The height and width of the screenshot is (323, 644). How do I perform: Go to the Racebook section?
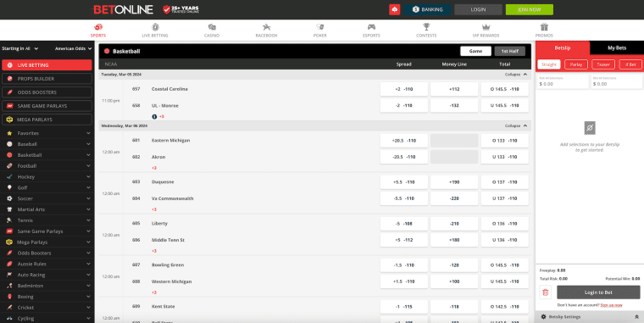267,31
